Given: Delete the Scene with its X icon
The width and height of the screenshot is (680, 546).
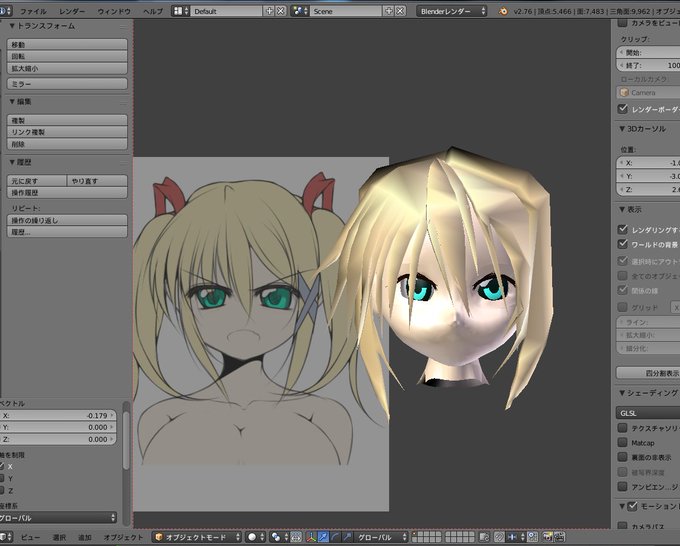Looking at the screenshot, I should [x=400, y=11].
